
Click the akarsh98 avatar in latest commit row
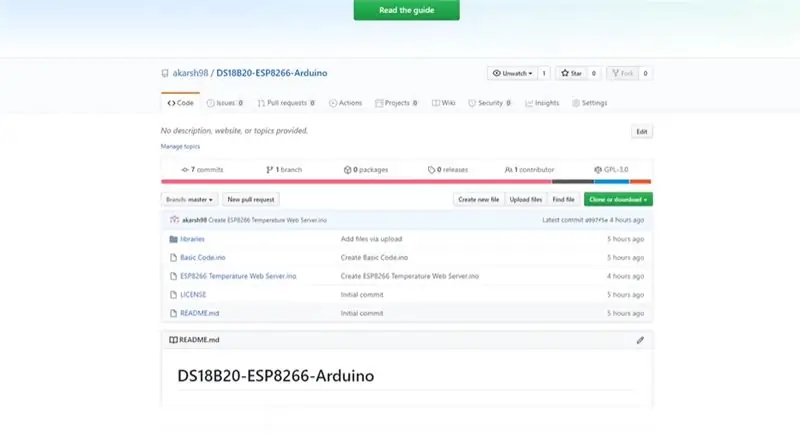point(174,220)
